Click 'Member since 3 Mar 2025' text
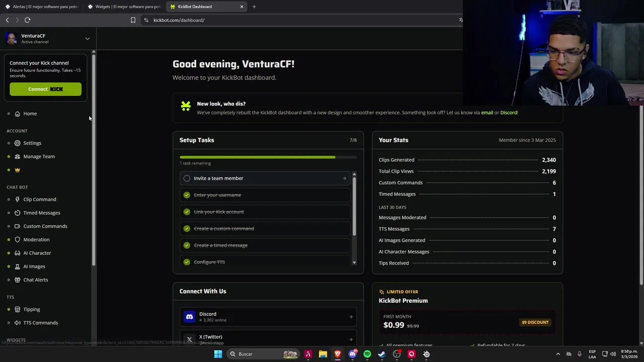Screen dimensions: 644x362 click(x=527, y=140)
